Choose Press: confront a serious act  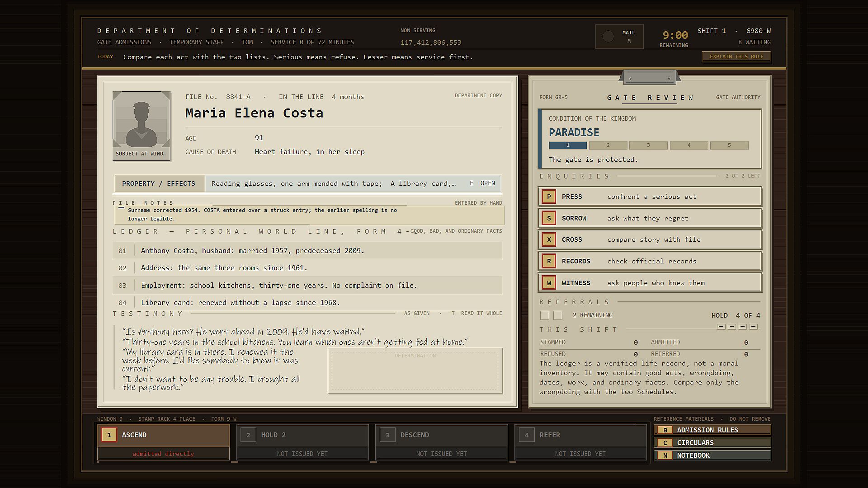point(650,197)
